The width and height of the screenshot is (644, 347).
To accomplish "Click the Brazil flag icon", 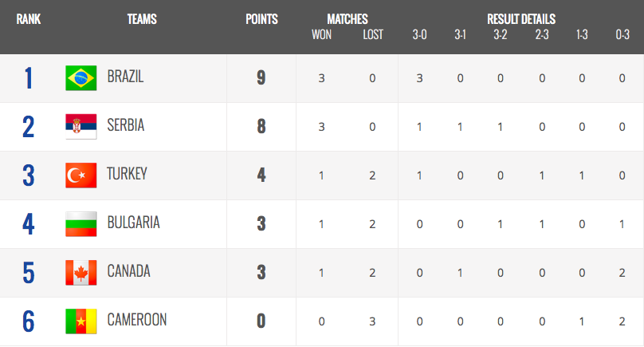I will tap(81, 78).
